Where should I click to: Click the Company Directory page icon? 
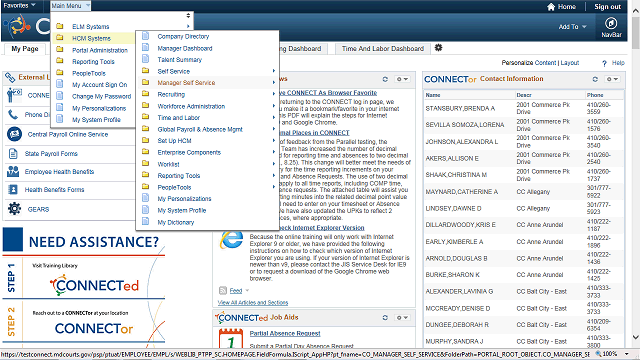pos(145,36)
